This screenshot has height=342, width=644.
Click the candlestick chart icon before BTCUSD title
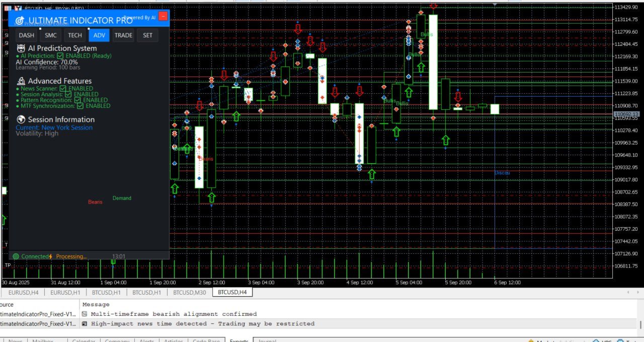tap(18, 9)
